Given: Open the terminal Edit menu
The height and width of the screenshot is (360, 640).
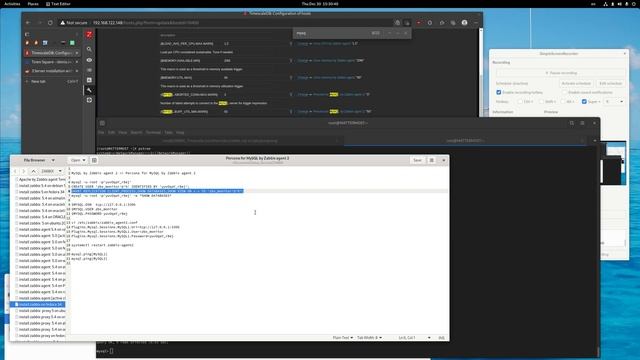Looking at the screenshot, I should pos(111,133).
